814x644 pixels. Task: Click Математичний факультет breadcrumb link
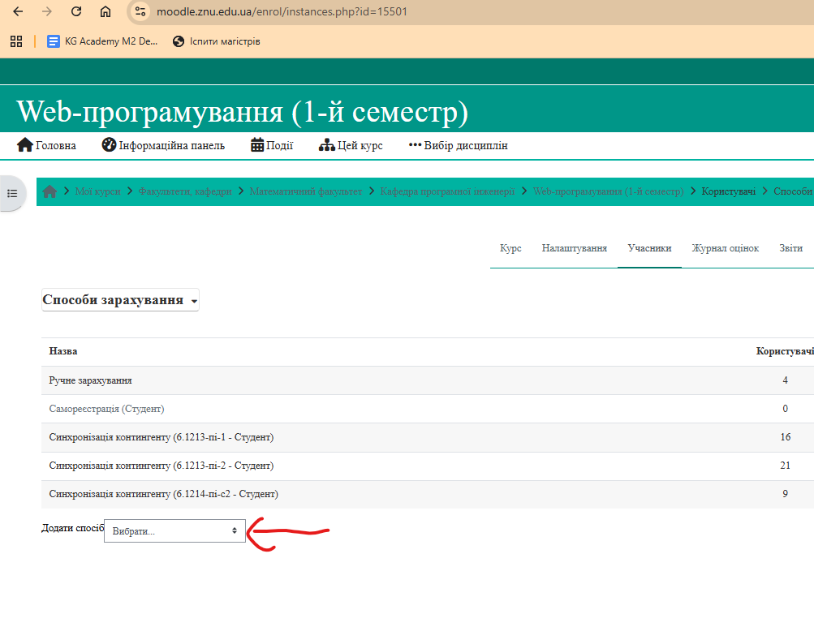point(306,191)
